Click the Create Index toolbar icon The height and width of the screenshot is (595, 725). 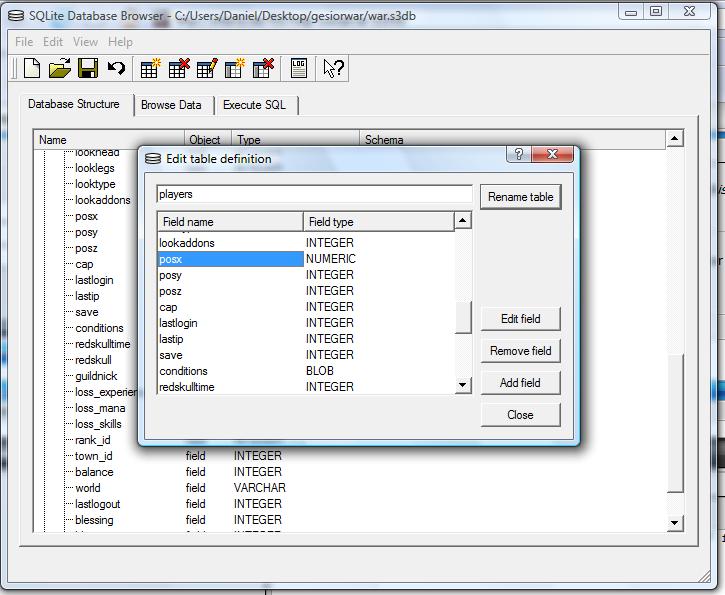(x=235, y=68)
